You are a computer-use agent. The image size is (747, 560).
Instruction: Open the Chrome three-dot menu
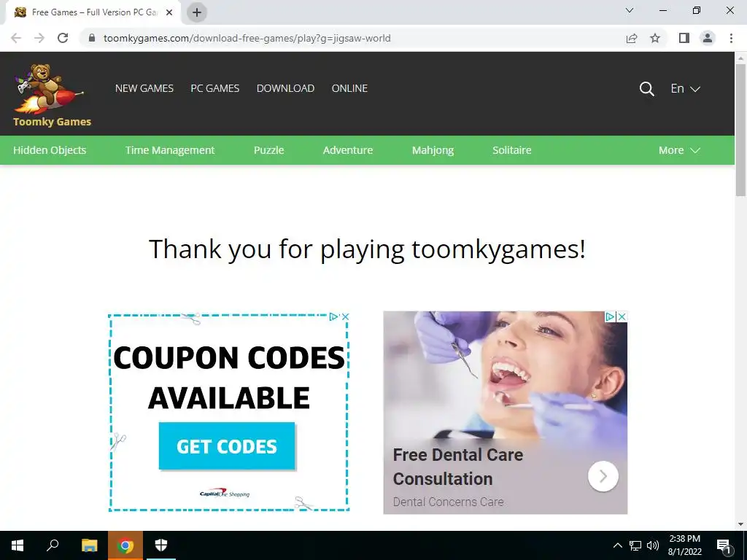tap(731, 38)
